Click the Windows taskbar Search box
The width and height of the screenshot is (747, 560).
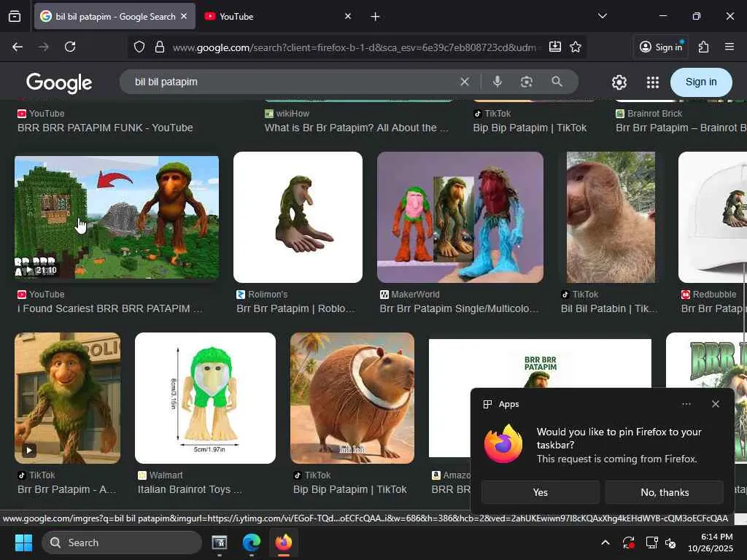(x=122, y=542)
